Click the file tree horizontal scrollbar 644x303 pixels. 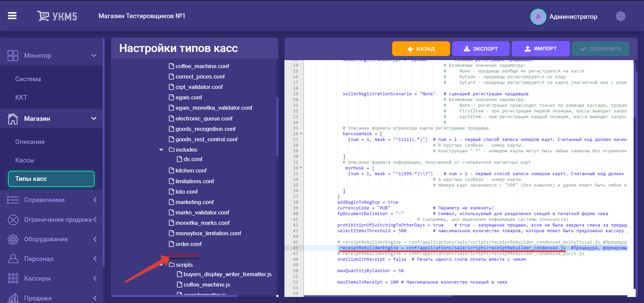(174, 296)
